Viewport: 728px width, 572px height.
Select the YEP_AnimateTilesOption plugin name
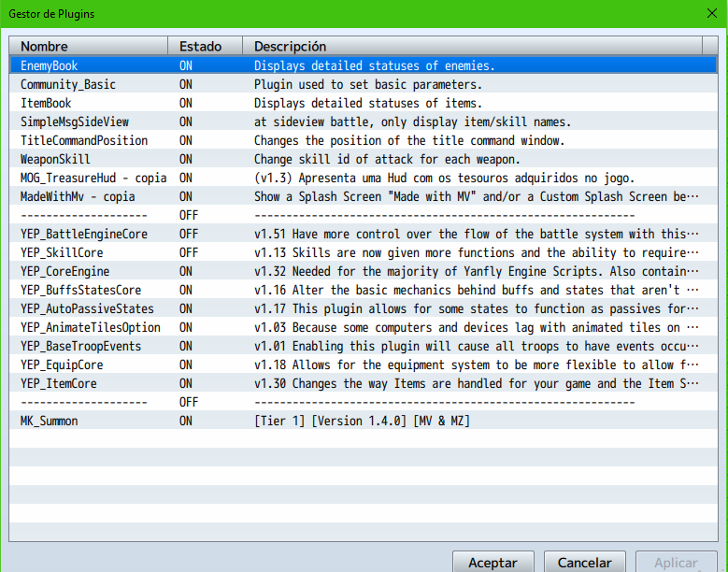(x=90, y=327)
